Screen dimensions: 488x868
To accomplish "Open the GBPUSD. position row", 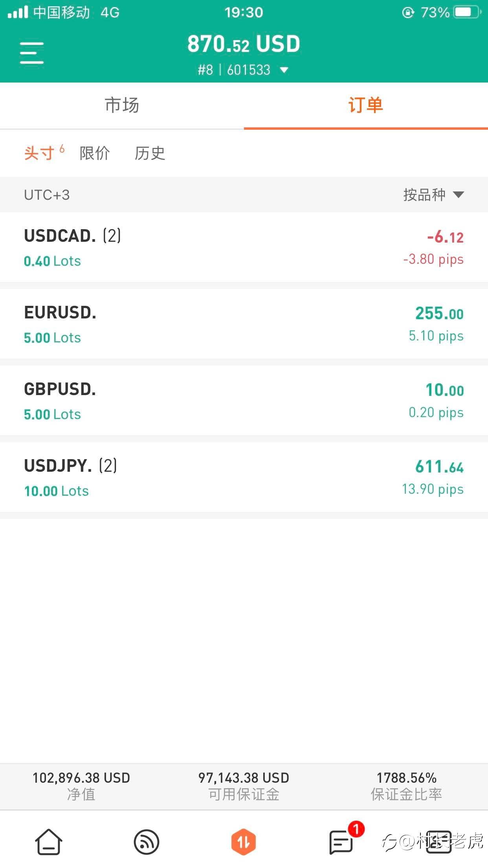I will point(244,401).
